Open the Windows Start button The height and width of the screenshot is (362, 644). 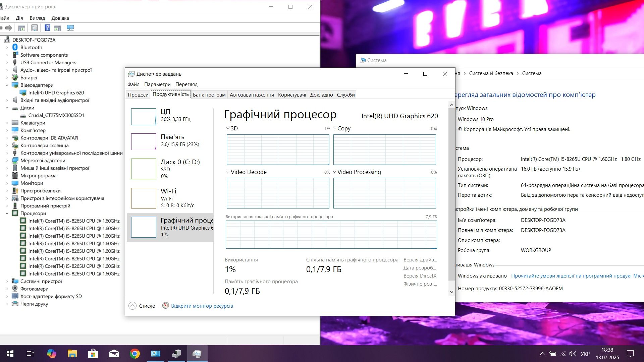10,354
